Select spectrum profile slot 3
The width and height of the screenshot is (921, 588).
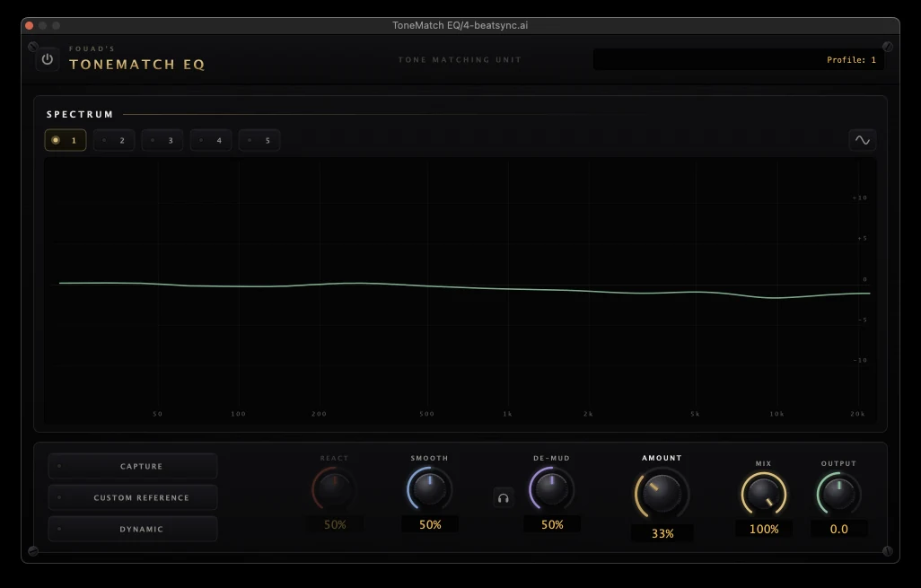click(162, 140)
